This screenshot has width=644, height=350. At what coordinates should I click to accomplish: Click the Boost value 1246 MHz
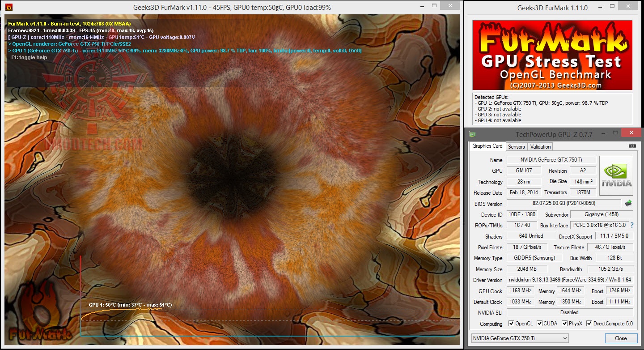point(620,291)
